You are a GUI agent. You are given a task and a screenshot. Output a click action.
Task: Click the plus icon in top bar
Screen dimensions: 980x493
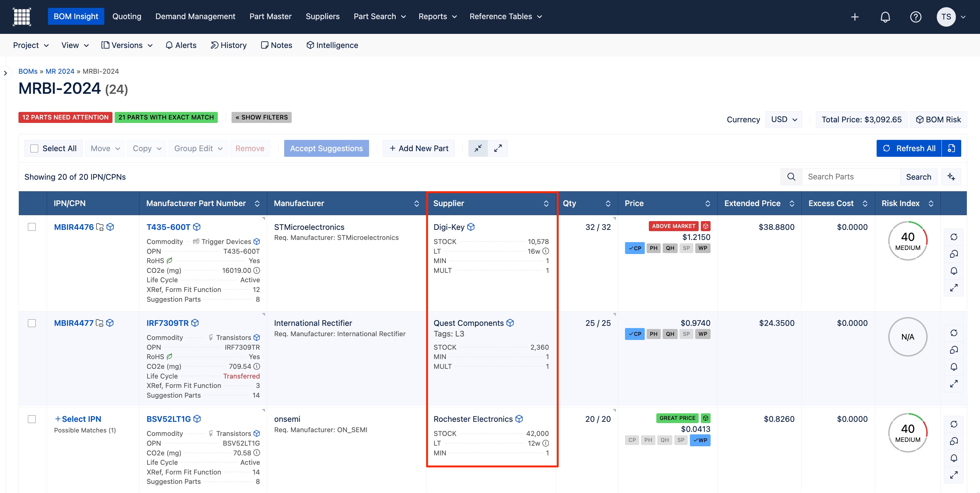[855, 17]
